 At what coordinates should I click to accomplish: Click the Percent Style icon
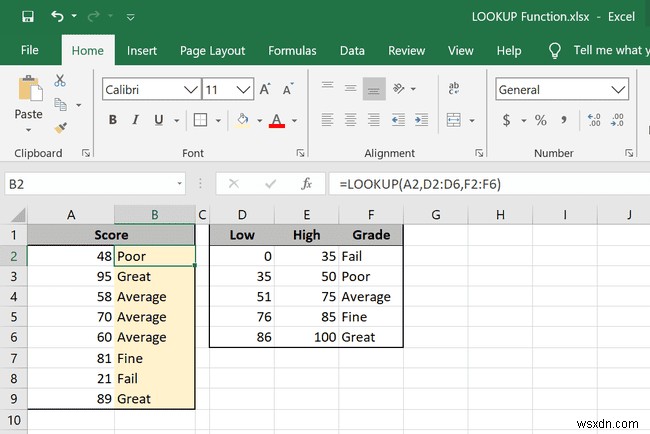(541, 120)
